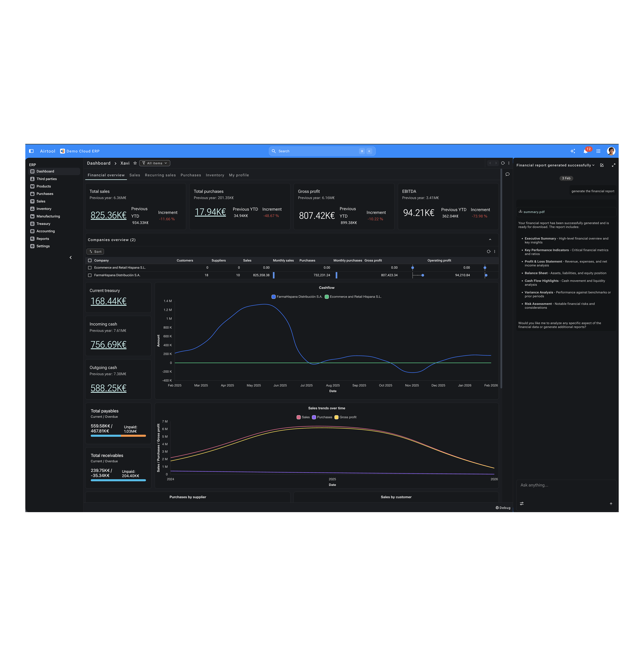
Task: Toggle FarmaHispana legend swatch in Cashflow chart
Action: pos(273,297)
